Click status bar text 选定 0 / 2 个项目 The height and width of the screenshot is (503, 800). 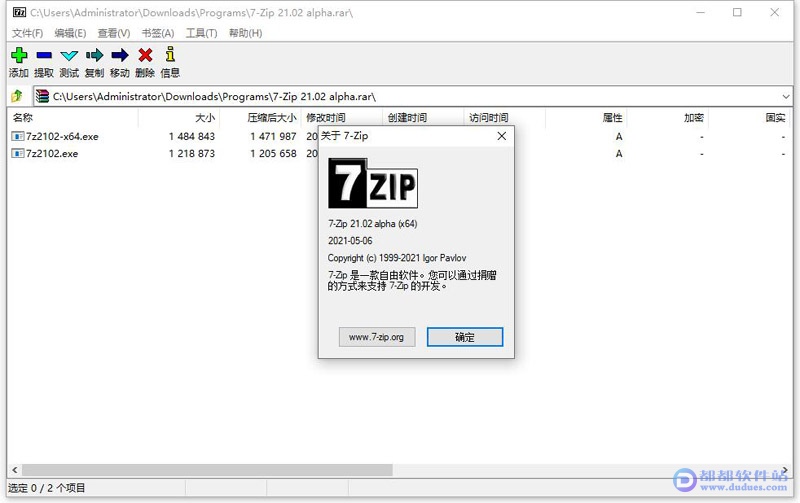coord(46,488)
